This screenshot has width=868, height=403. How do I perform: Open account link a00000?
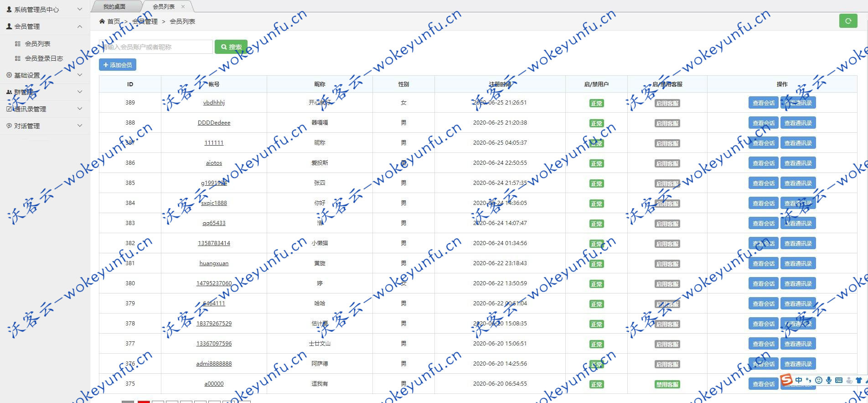[214, 384]
